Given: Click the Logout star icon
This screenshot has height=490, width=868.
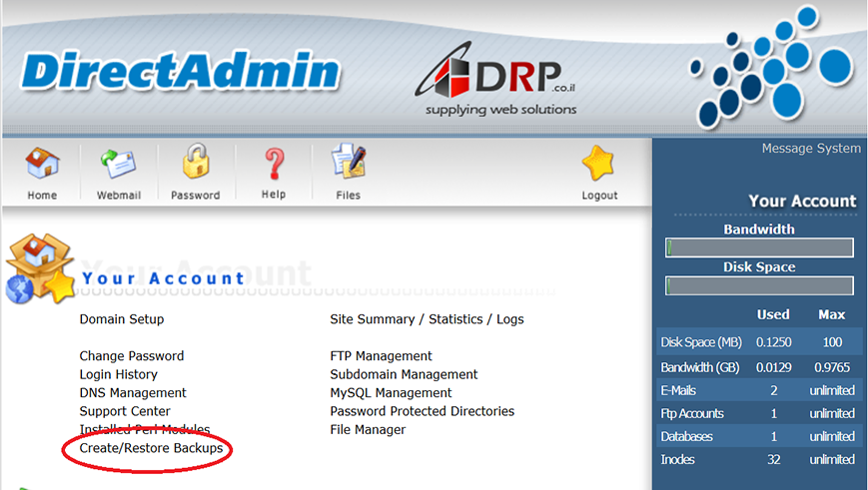Looking at the screenshot, I should [599, 164].
